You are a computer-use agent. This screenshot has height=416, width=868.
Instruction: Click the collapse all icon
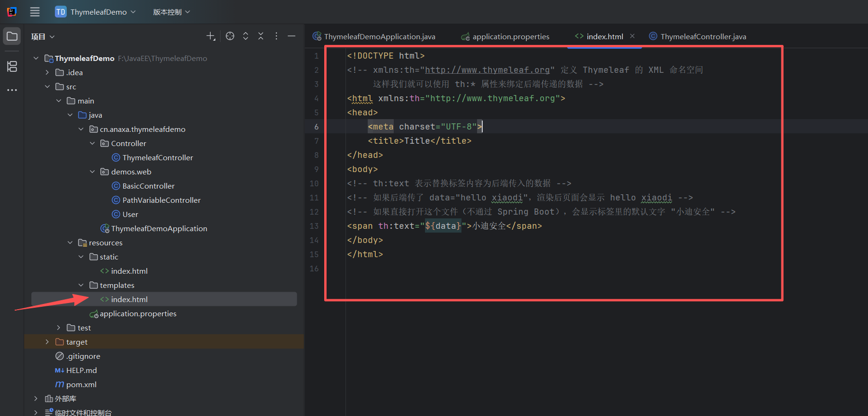click(x=261, y=36)
